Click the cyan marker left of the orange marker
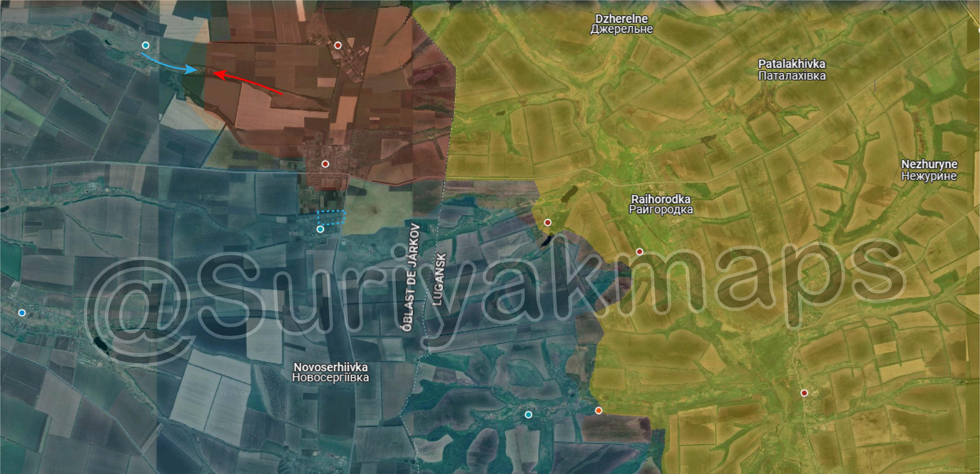Image resolution: width=980 pixels, height=474 pixels. 528,415
